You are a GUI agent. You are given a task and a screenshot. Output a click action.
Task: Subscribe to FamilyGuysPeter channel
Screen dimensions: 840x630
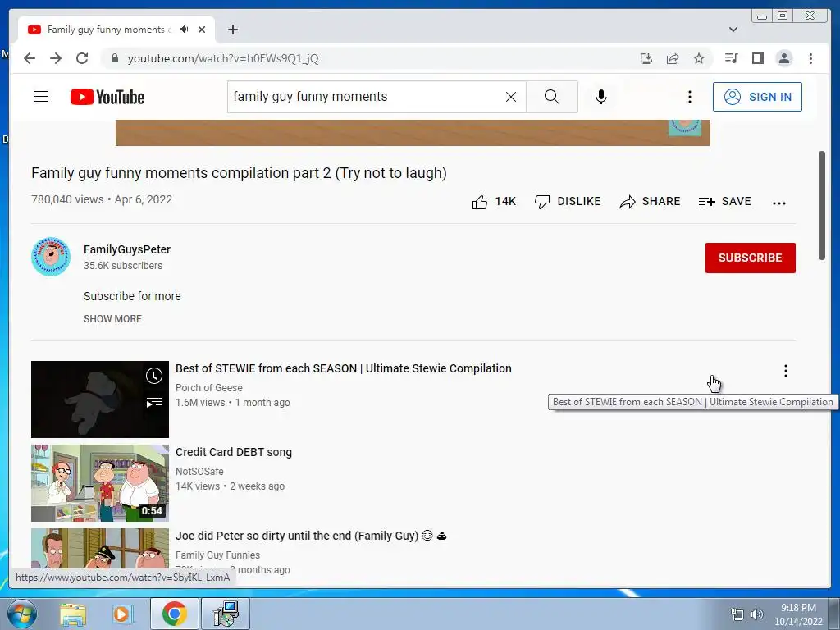750,258
